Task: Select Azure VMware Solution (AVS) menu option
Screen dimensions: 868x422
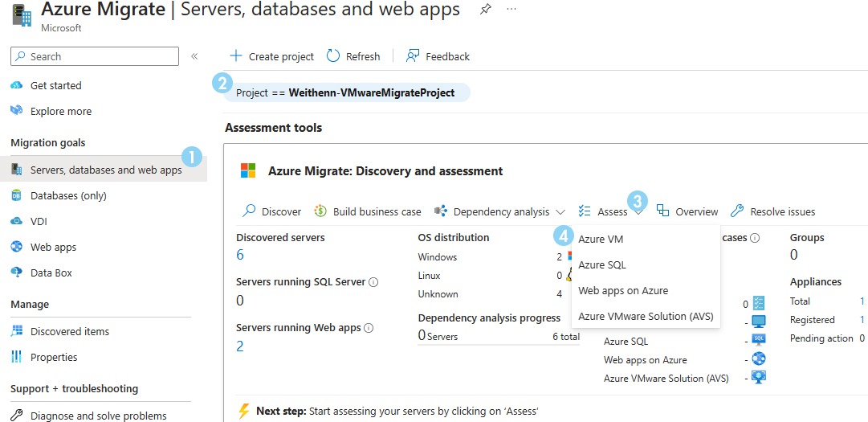Action: 646,316
